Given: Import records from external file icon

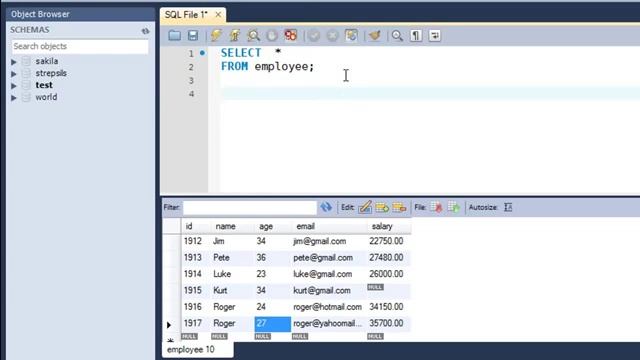Looking at the screenshot, I should point(453,207).
